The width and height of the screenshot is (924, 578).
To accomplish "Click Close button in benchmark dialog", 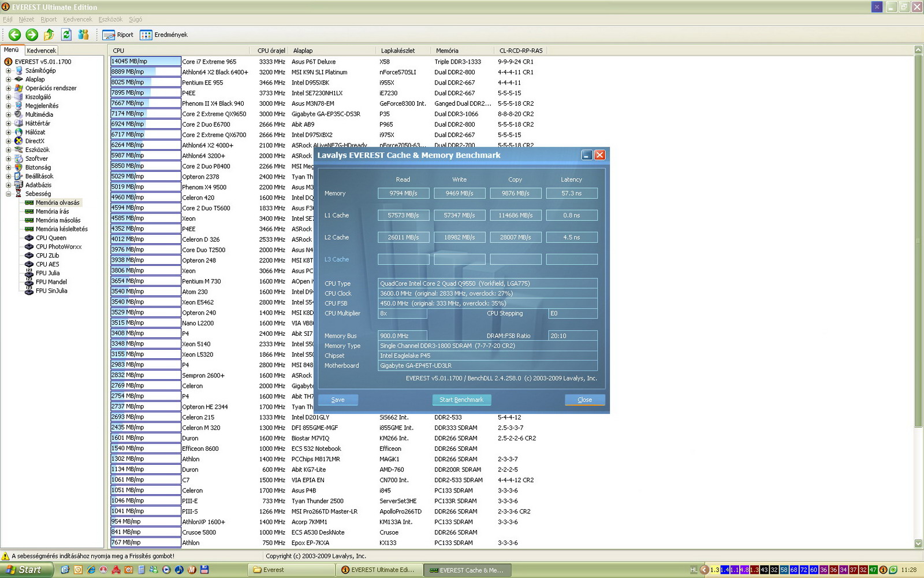I will point(584,400).
